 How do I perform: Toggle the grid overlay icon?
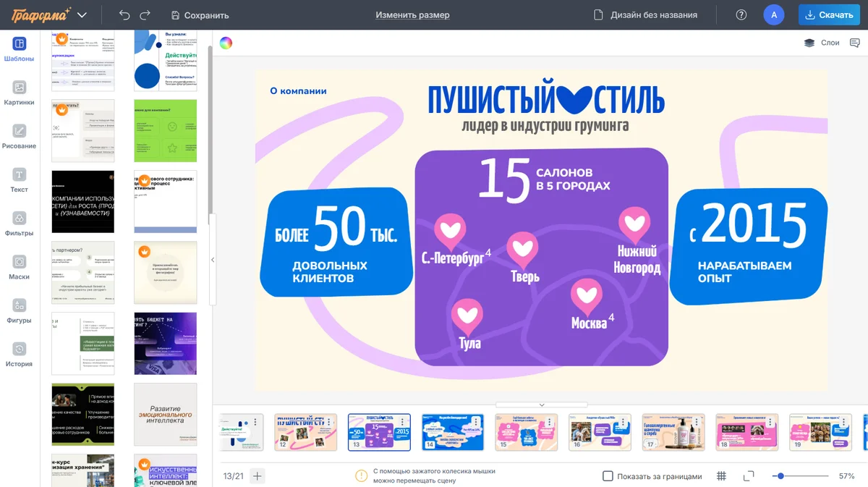pos(721,475)
